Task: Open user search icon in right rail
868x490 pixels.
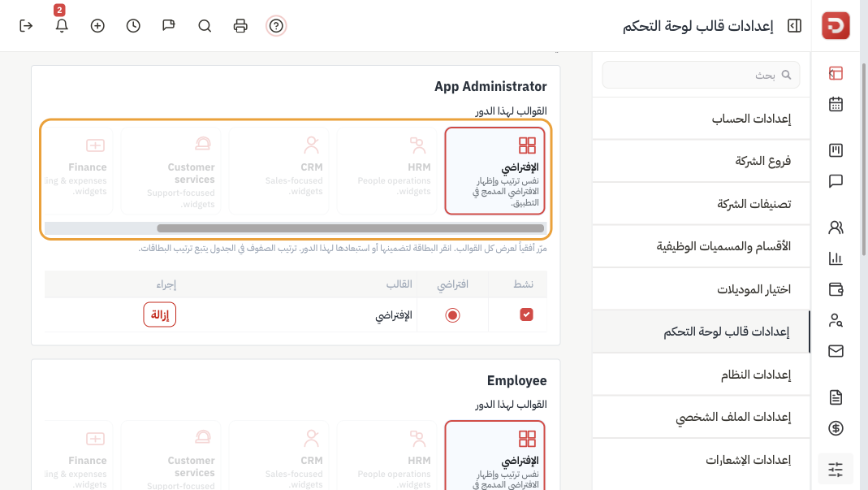Action: pos(836,320)
